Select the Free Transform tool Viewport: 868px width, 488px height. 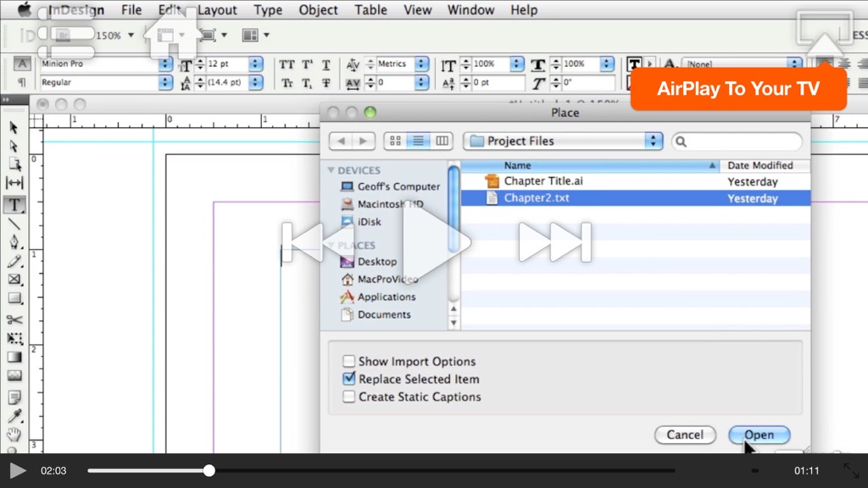click(x=14, y=338)
